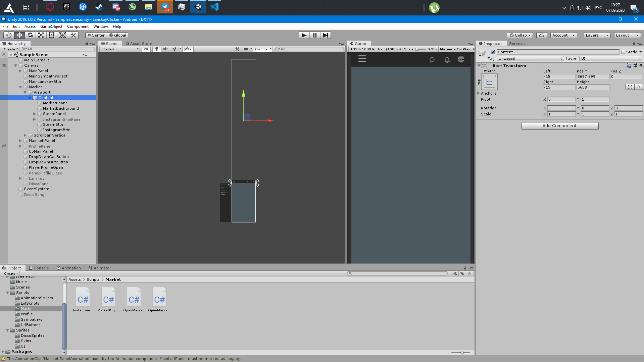Viewport: 644px width, 362px height.
Task: Open Layers dropdown
Action: click(x=597, y=35)
